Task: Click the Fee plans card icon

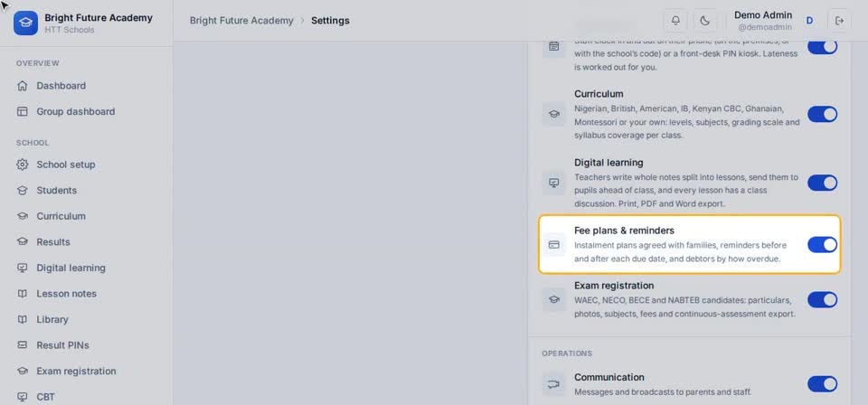Action: [553, 245]
